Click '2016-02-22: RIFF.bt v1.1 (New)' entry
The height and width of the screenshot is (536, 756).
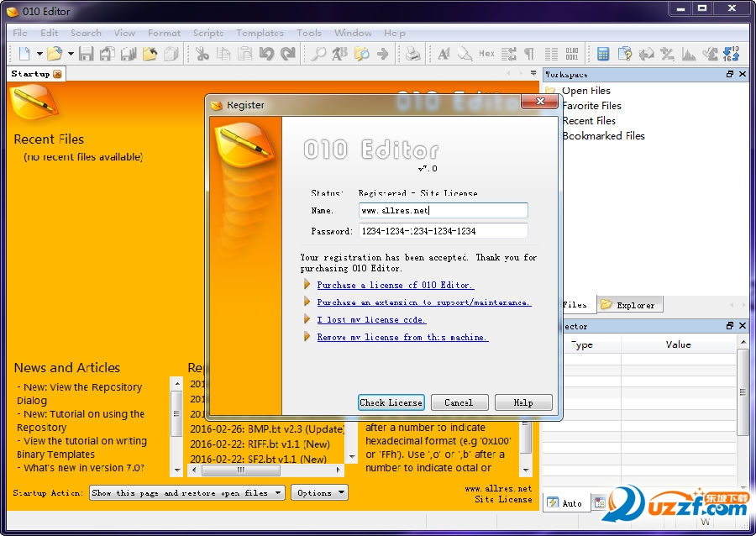click(260, 444)
